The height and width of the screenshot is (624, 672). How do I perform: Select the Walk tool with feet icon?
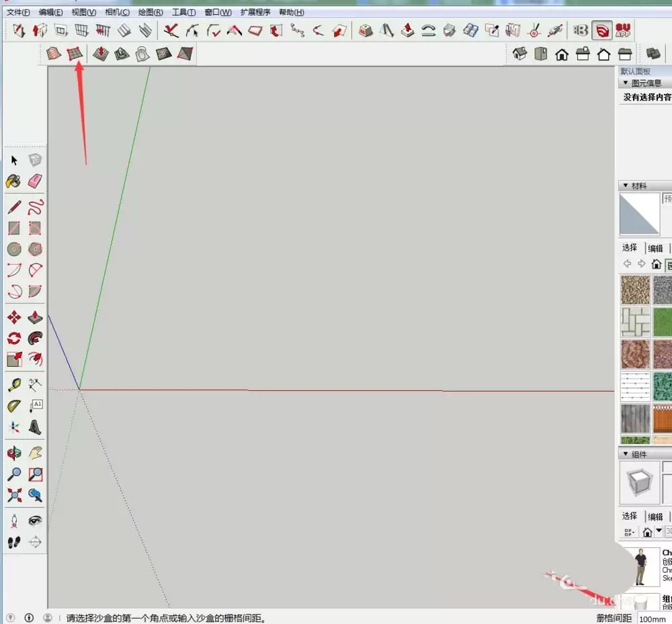[15, 541]
